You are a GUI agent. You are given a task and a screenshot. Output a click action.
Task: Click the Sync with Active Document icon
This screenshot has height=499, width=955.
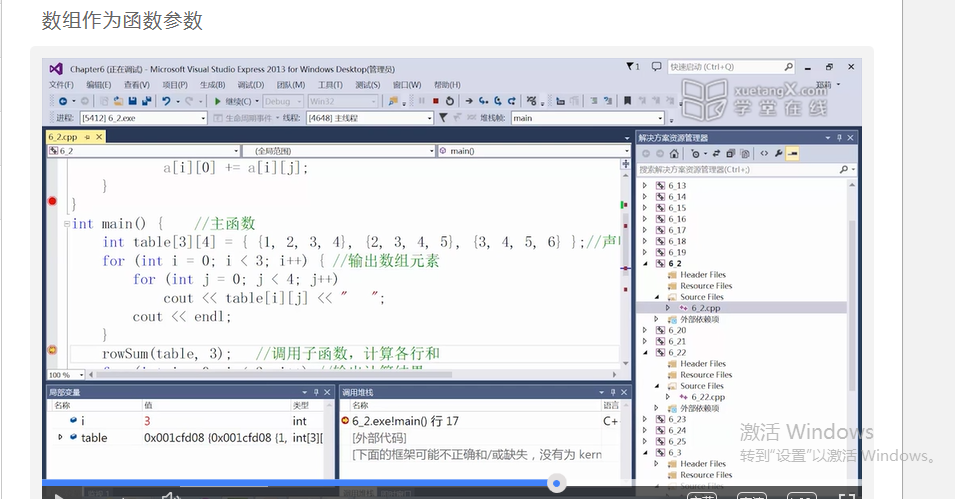click(716, 154)
